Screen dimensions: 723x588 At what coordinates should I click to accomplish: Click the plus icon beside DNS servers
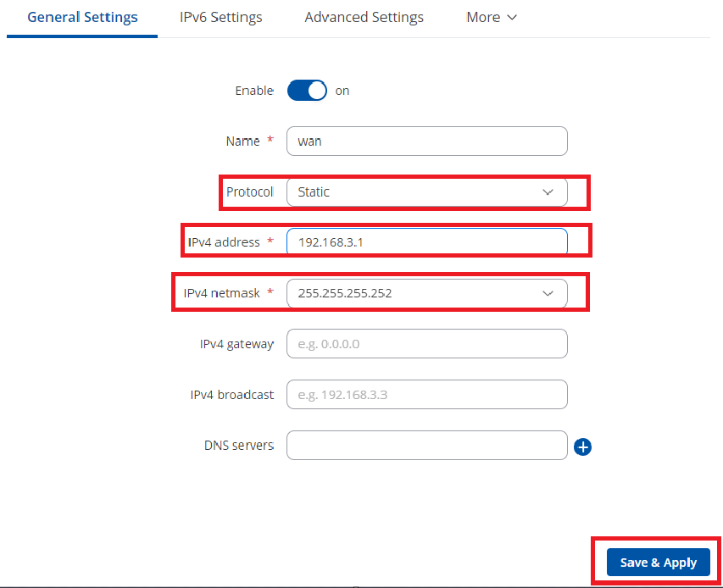click(582, 447)
